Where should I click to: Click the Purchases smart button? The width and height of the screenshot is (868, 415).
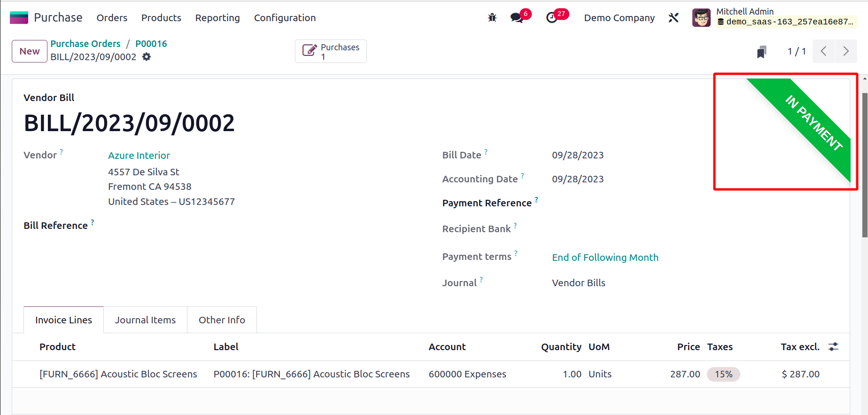(x=331, y=51)
